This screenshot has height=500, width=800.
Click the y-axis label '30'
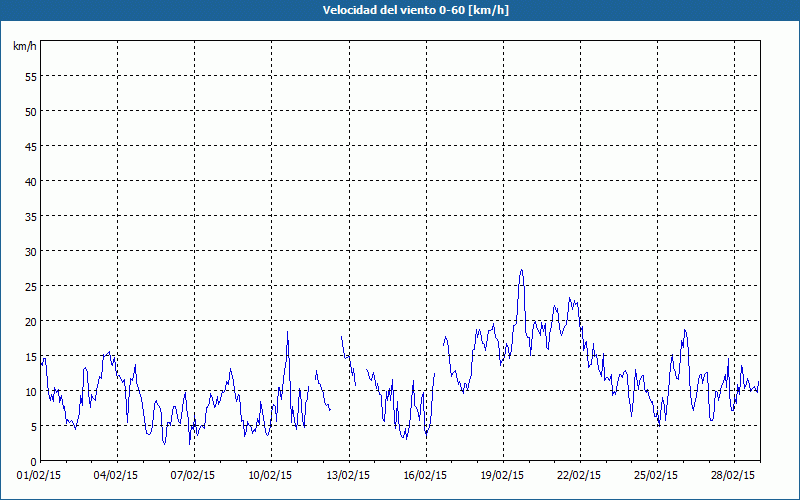pyautogui.click(x=31, y=251)
